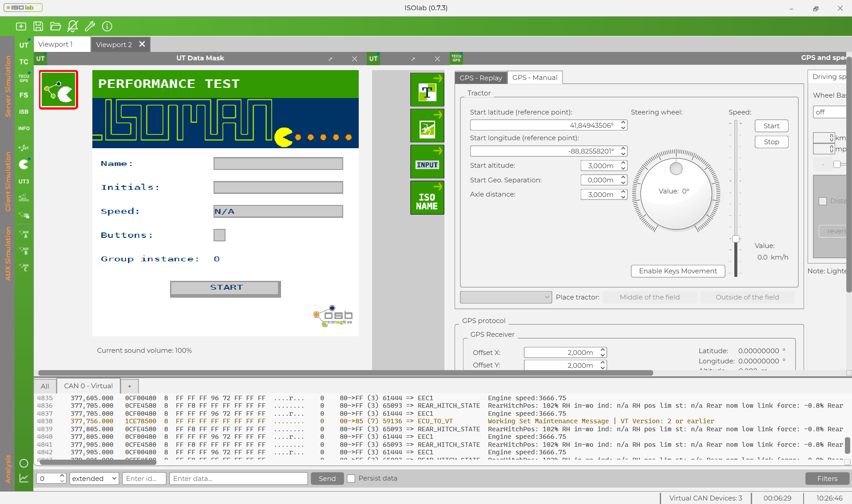Select the GPS - Replay tab
The width and height of the screenshot is (852, 504).
tap(481, 78)
